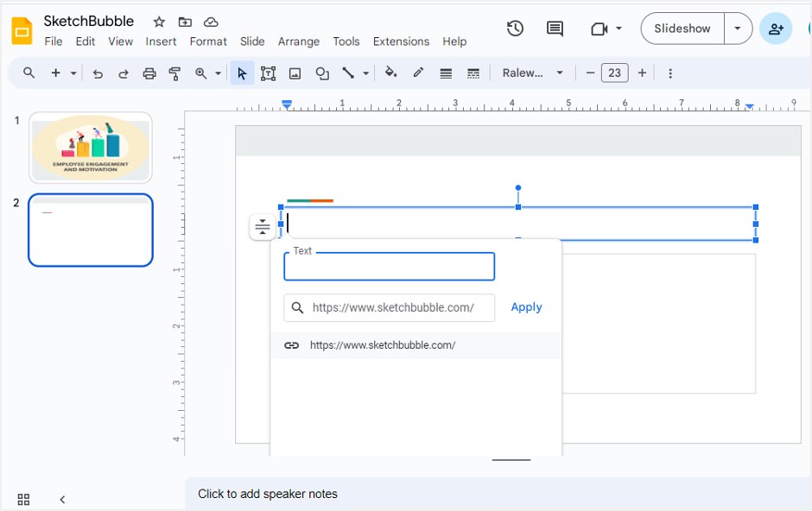Open version history clock icon
Screen dimensions: 812x511
pos(515,28)
